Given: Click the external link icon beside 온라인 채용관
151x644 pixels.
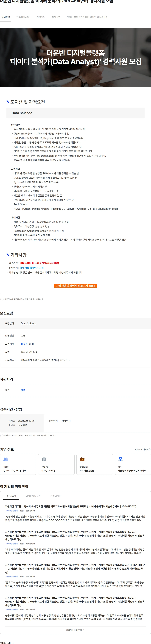Looking at the screenshot, I should pos(106,17).
